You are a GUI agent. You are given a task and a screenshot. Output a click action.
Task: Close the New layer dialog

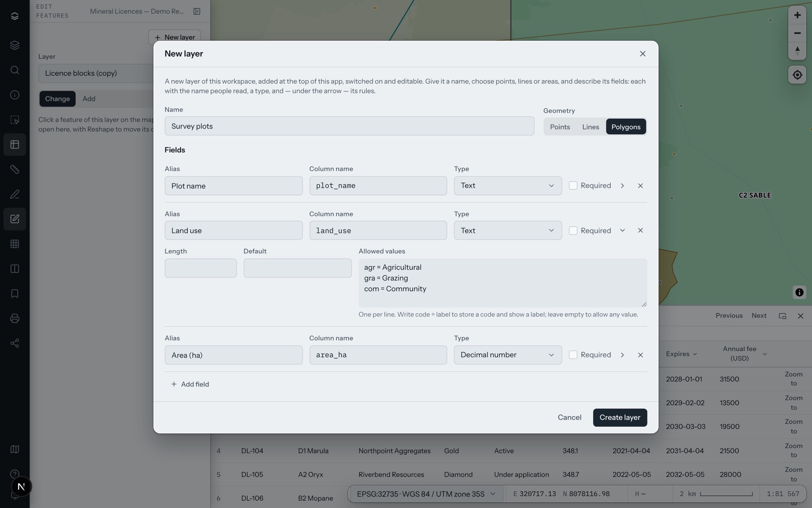pyautogui.click(x=642, y=54)
